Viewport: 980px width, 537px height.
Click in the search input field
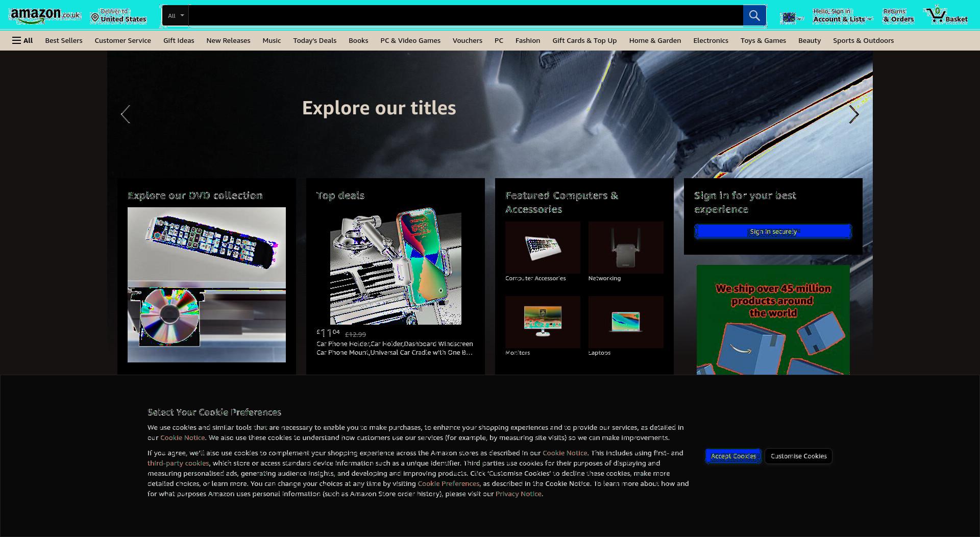(x=465, y=15)
